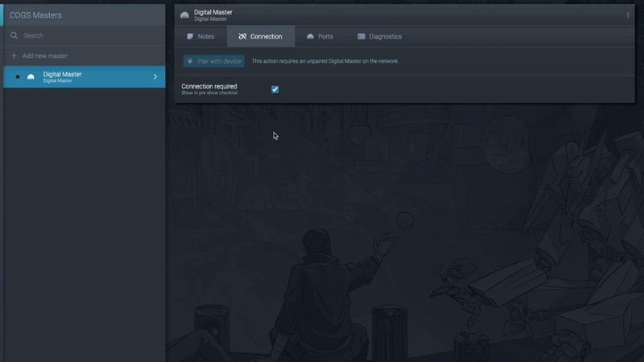Click the Connection required label text

click(209, 86)
